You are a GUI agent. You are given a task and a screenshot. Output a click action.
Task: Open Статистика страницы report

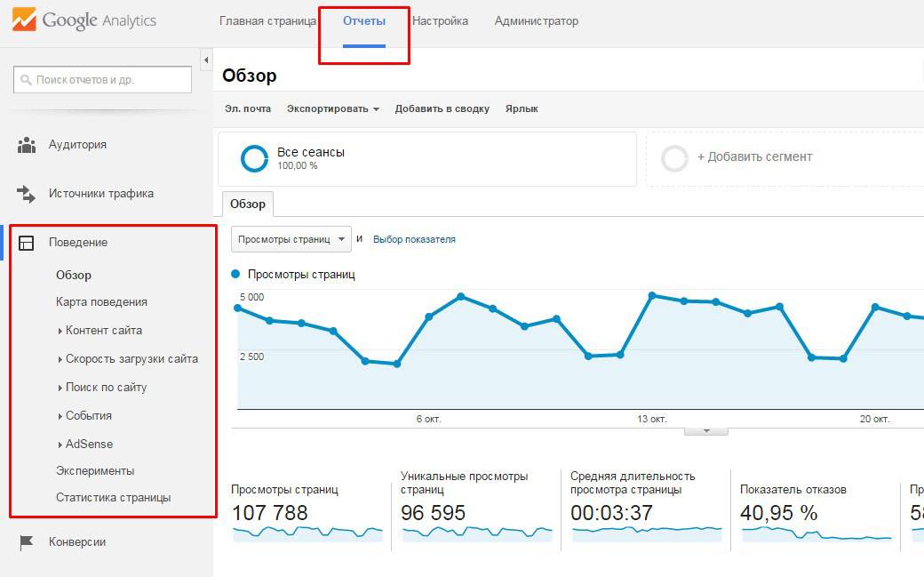[113, 498]
